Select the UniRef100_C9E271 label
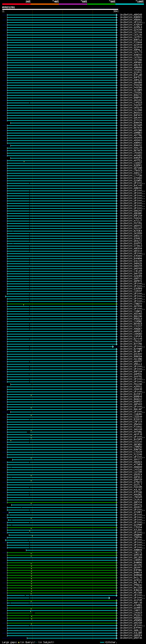This screenshot has height=644, width=146. pyautogui.click(x=131, y=552)
